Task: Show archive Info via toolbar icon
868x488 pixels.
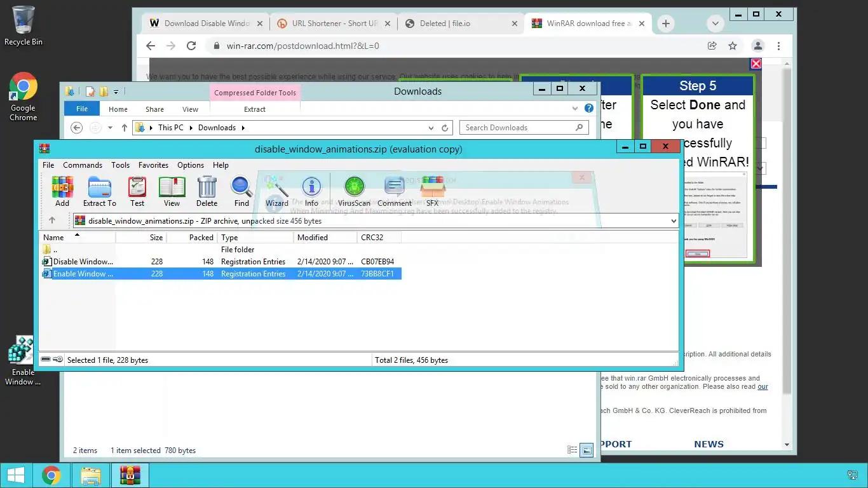Action: point(311,192)
